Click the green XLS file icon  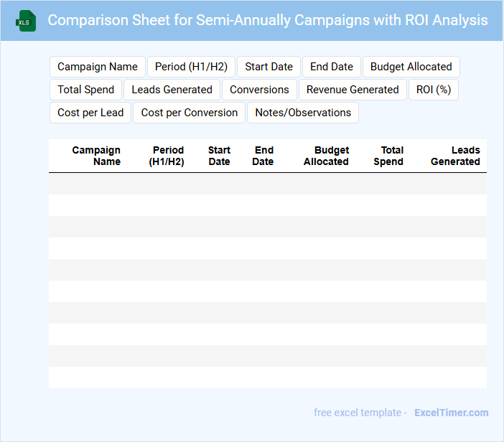click(x=26, y=21)
